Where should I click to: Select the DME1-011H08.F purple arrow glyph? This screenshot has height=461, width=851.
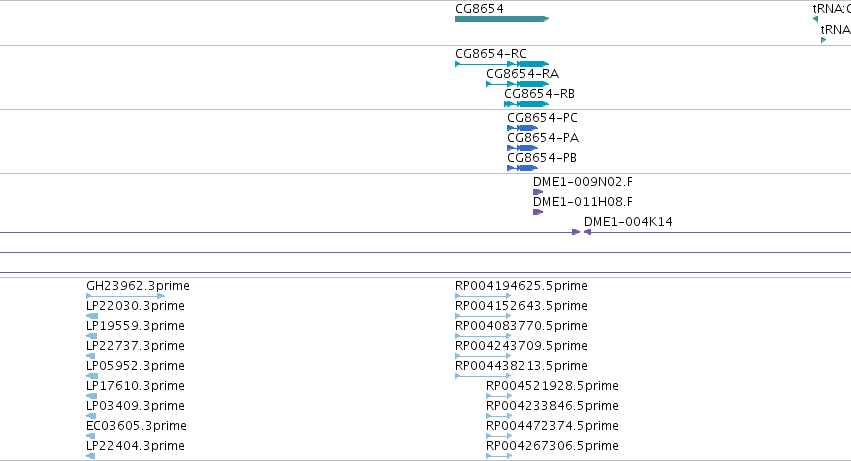538,212
